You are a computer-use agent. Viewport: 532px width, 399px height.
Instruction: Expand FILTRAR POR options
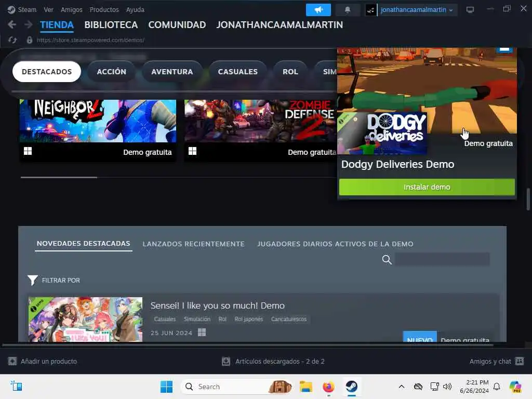point(61,280)
